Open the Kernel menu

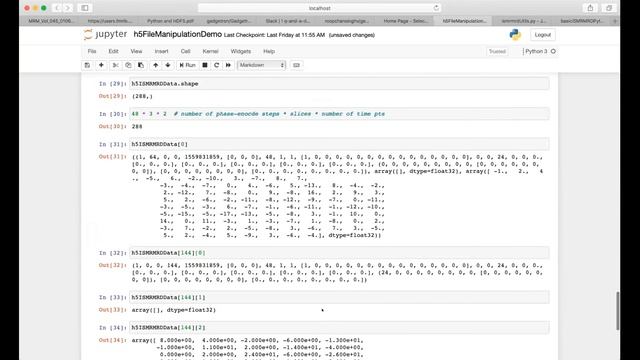click(210, 51)
